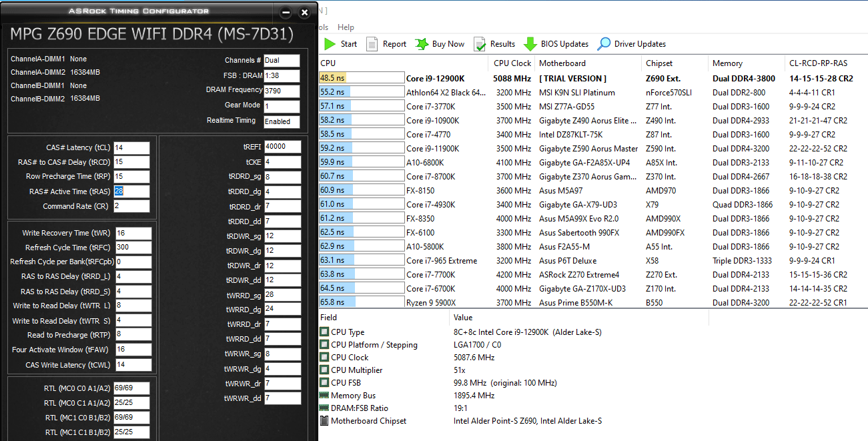Select the Core i9-10900K result row
868x441 pixels.
click(x=593, y=120)
